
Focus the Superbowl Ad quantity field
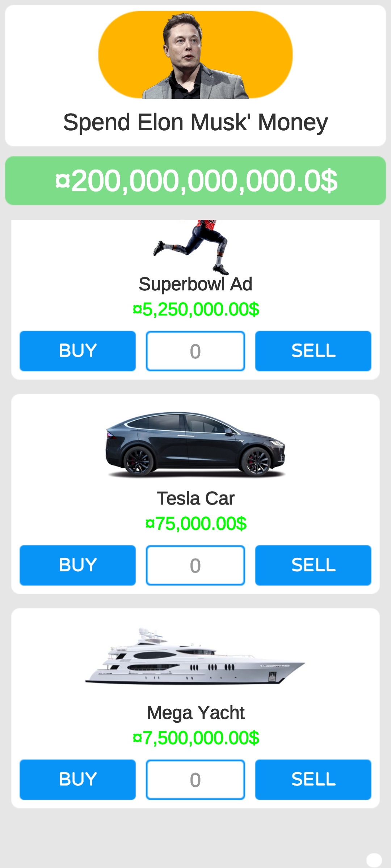[x=195, y=351]
